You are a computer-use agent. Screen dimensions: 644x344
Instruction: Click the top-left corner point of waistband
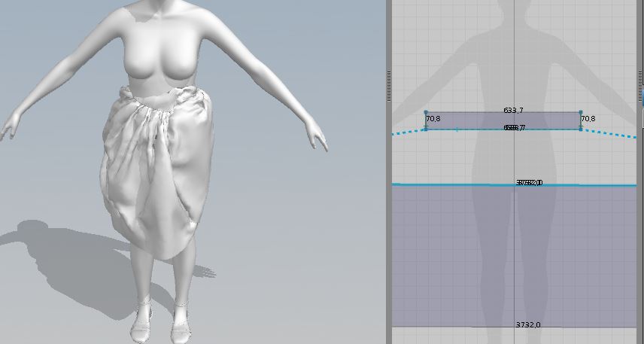pos(426,112)
